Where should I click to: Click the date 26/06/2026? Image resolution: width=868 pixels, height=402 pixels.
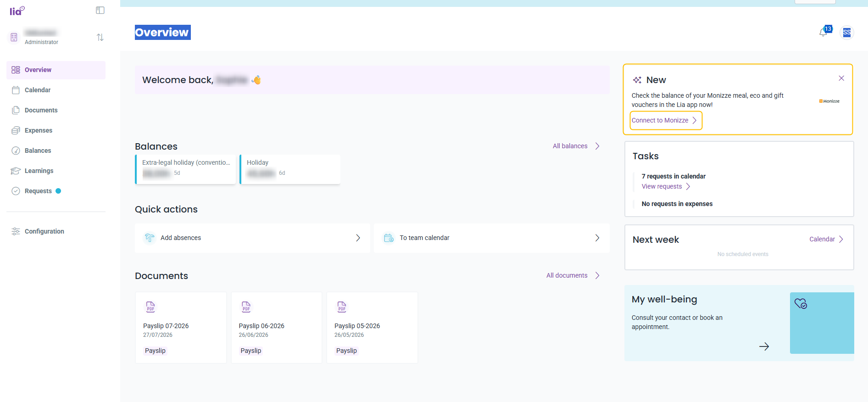click(x=253, y=335)
